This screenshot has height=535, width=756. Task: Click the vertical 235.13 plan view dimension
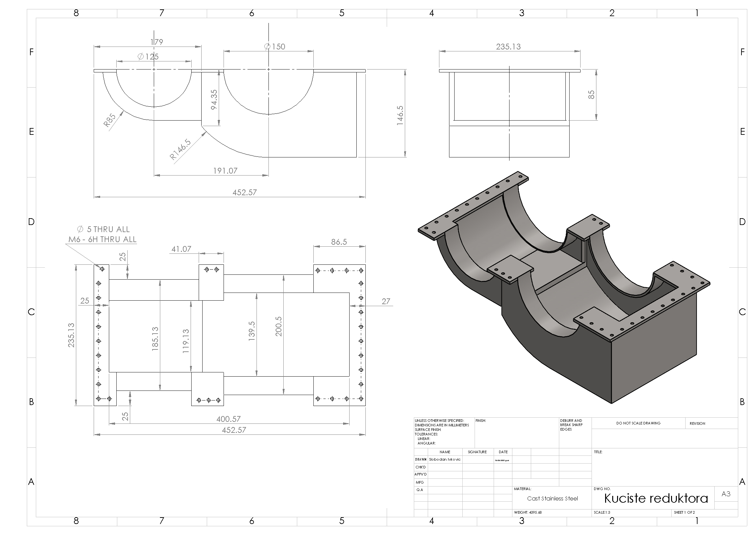pyautogui.click(x=71, y=335)
